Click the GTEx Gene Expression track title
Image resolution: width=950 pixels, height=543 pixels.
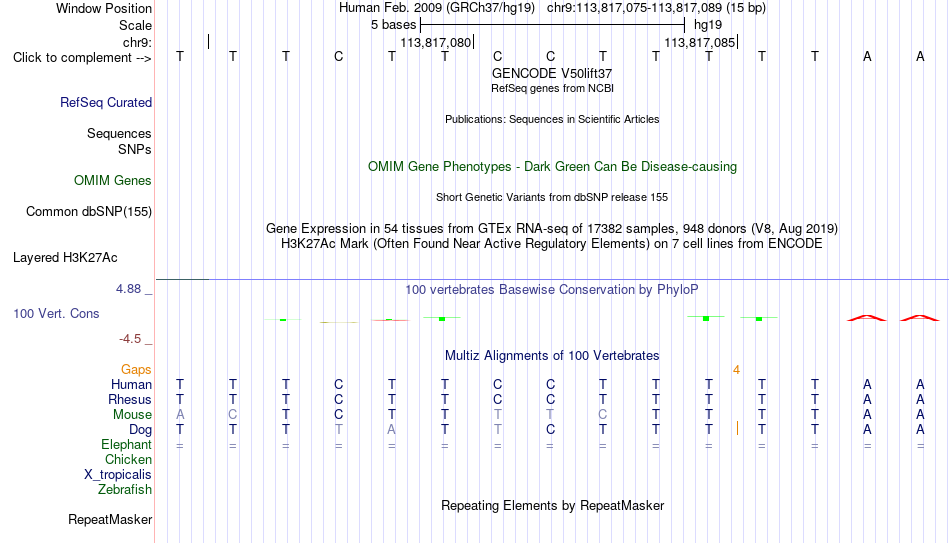(x=552, y=228)
